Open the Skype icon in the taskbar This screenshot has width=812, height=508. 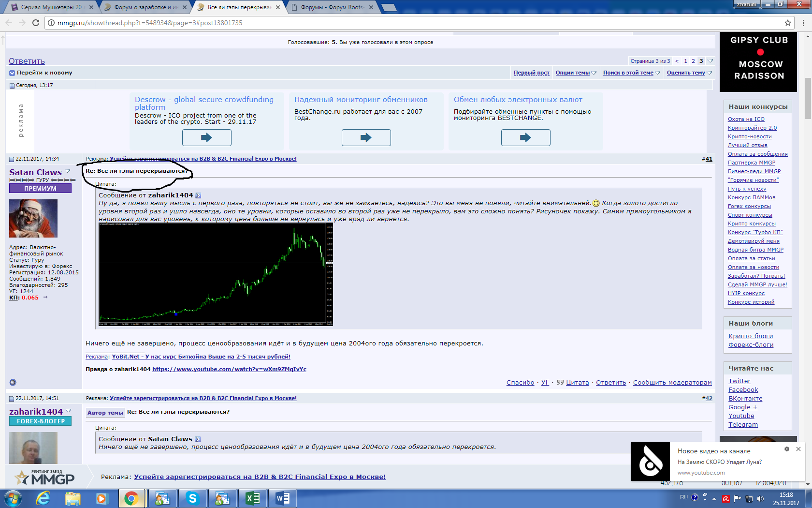pyautogui.click(x=192, y=498)
